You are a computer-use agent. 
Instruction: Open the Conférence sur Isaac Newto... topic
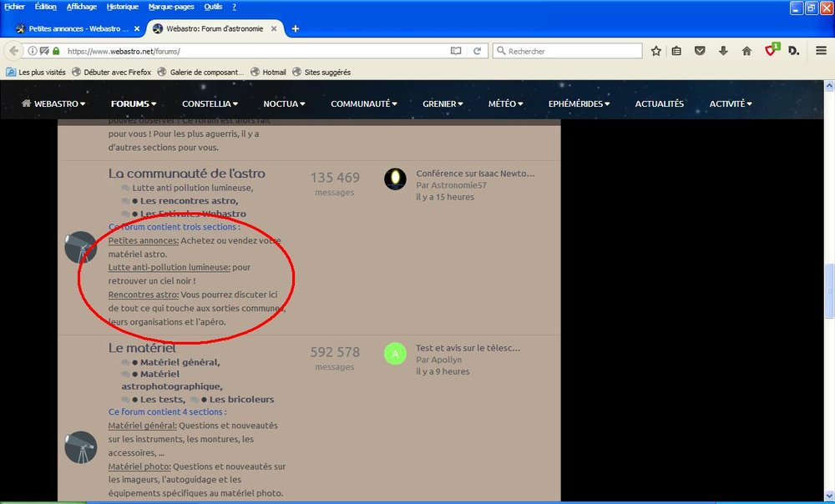[x=475, y=174]
